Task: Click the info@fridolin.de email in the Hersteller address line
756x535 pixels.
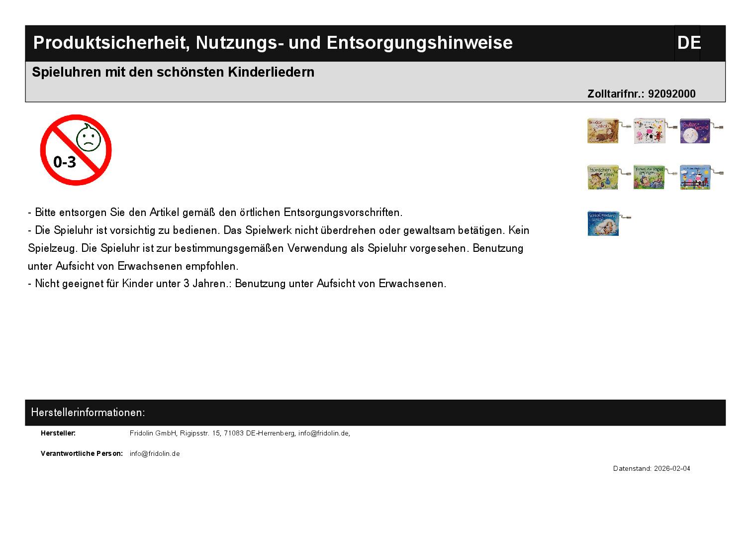Action: (x=323, y=433)
